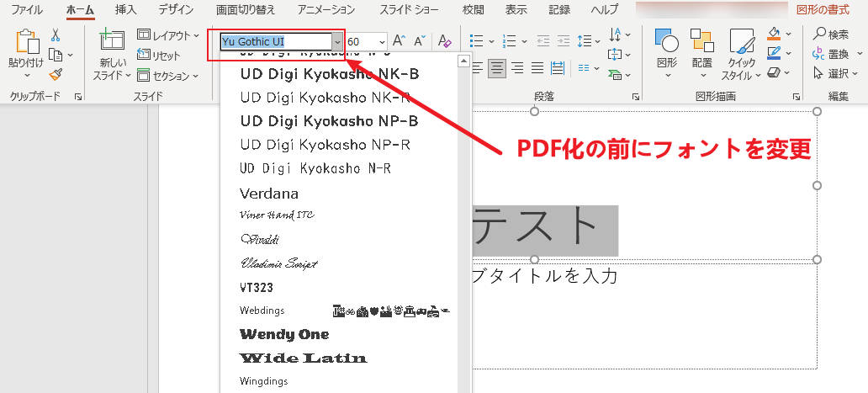This screenshot has height=393, width=868.
Task: Choose Webdings from the font list
Action: [262, 311]
